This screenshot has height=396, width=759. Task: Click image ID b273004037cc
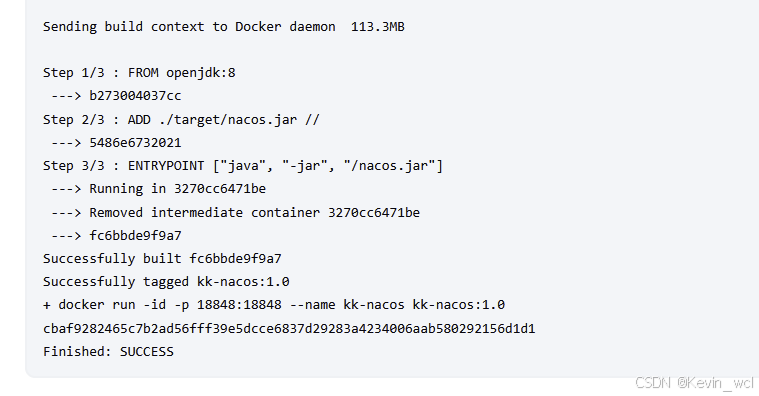(x=135, y=96)
